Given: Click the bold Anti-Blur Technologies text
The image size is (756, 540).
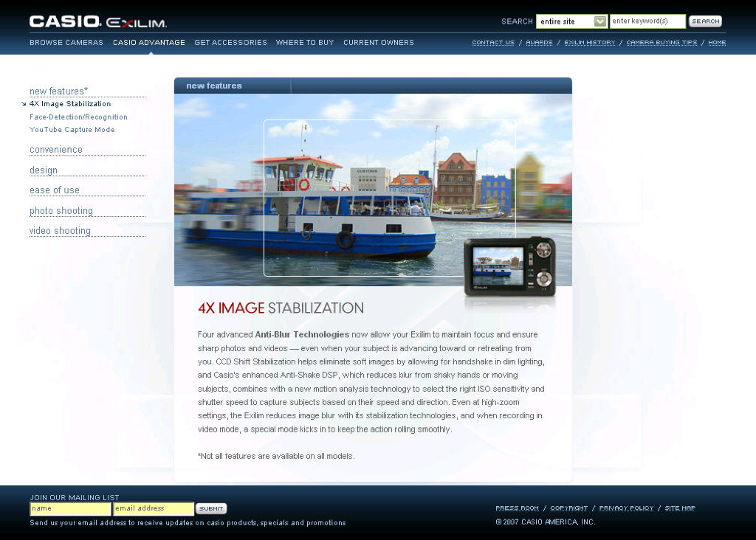Looking at the screenshot, I should pos(302,334).
